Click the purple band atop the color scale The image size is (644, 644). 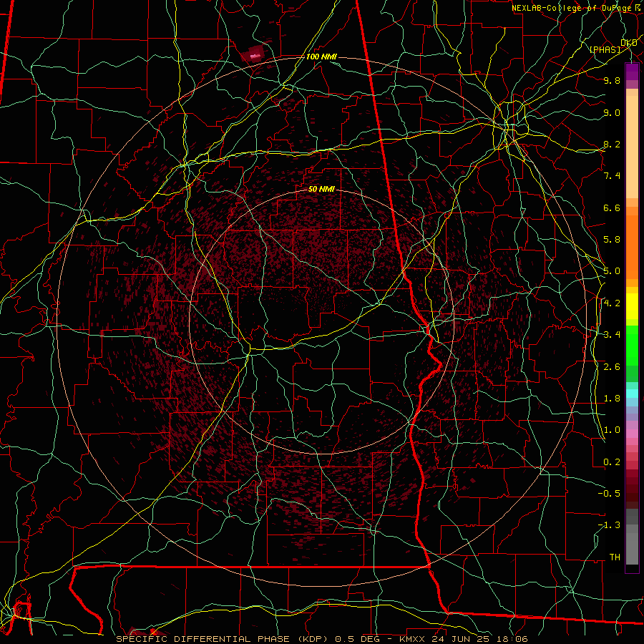(x=632, y=72)
